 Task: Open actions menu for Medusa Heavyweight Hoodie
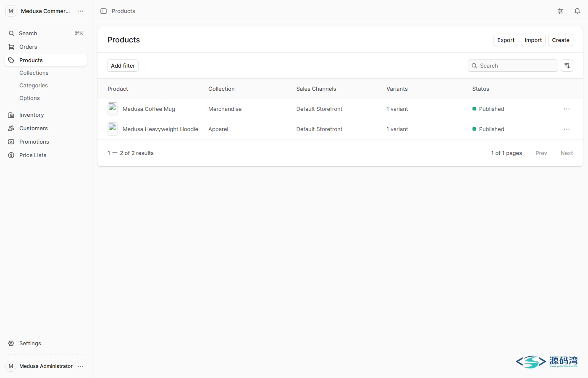tap(567, 129)
